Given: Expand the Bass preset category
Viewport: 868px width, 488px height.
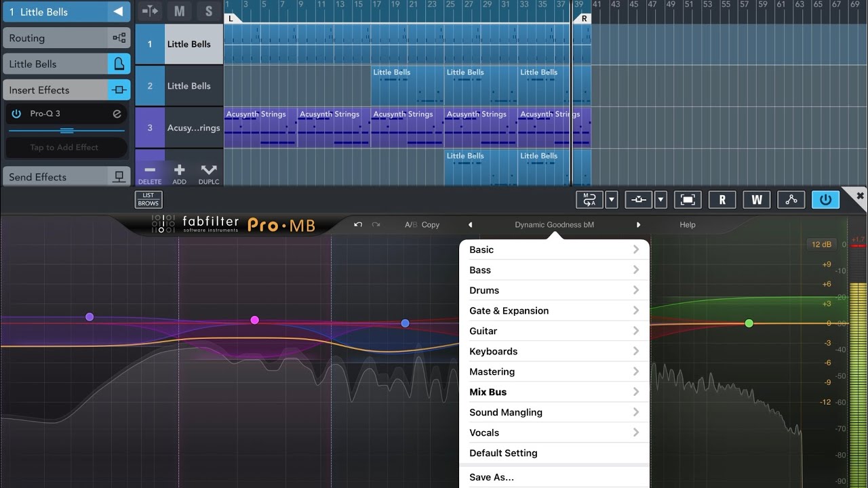Looking at the screenshot, I should pyautogui.click(x=554, y=270).
